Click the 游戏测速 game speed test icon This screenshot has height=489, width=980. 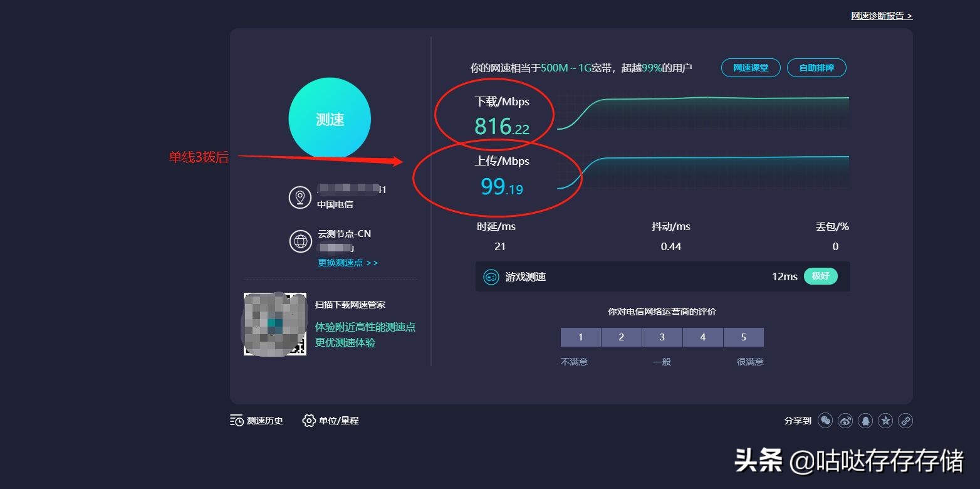(491, 276)
